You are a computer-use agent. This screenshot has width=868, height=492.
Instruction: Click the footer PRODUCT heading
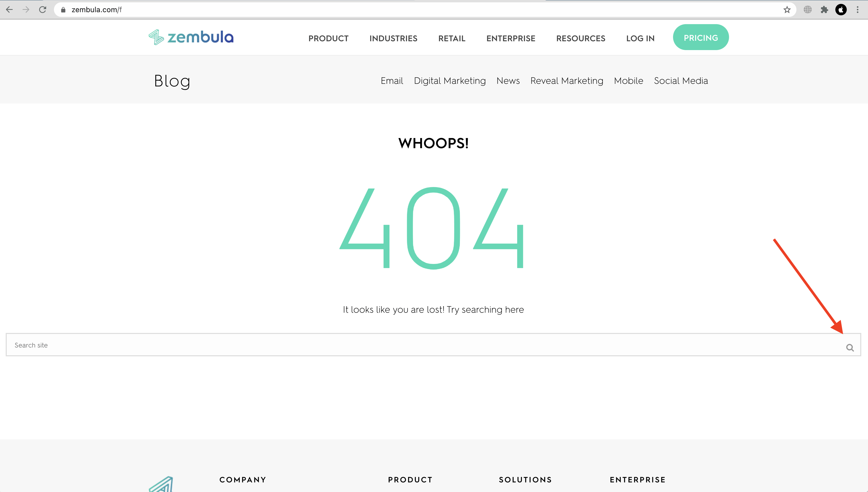point(410,480)
